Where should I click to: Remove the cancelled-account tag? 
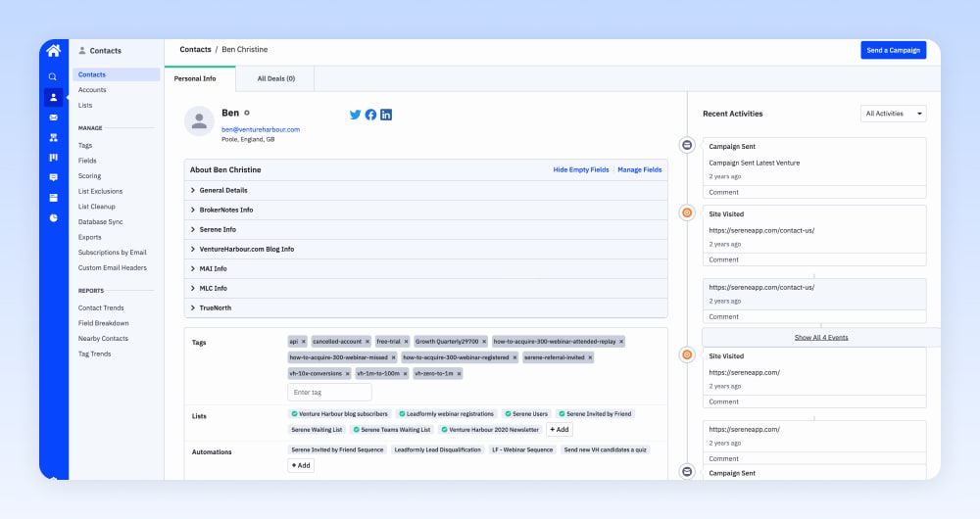pyautogui.click(x=367, y=342)
